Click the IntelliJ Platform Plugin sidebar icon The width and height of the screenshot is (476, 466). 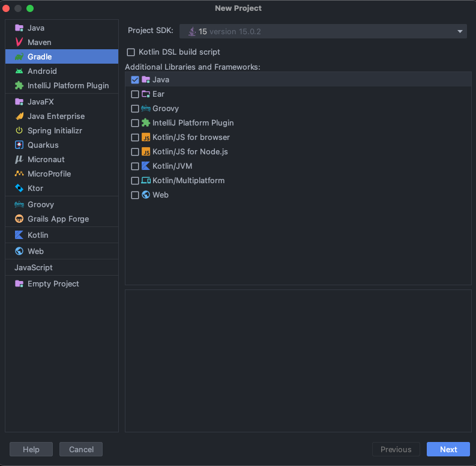(19, 86)
